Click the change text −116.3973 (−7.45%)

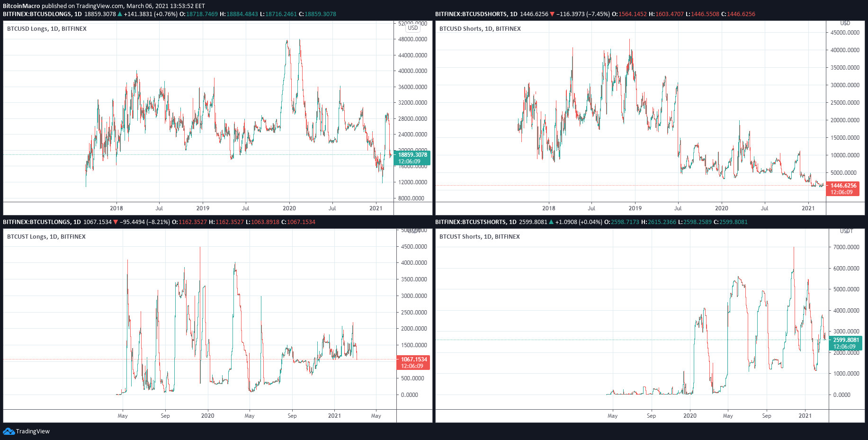coord(583,14)
